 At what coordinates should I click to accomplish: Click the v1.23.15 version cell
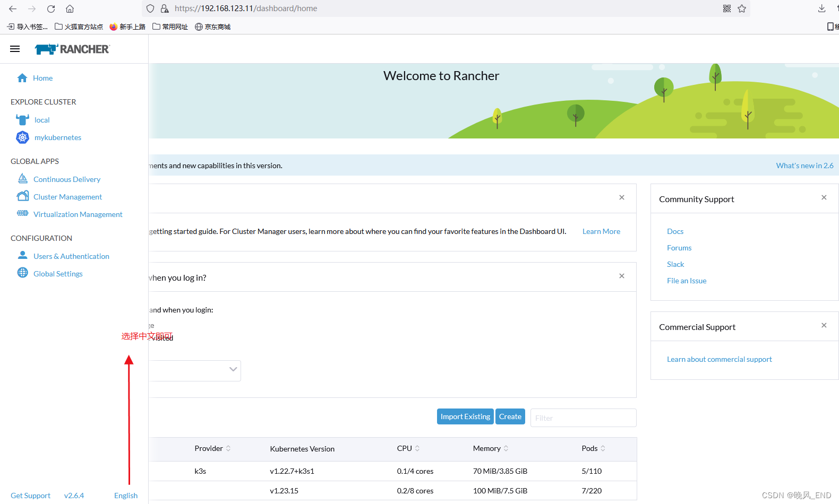pyautogui.click(x=284, y=491)
